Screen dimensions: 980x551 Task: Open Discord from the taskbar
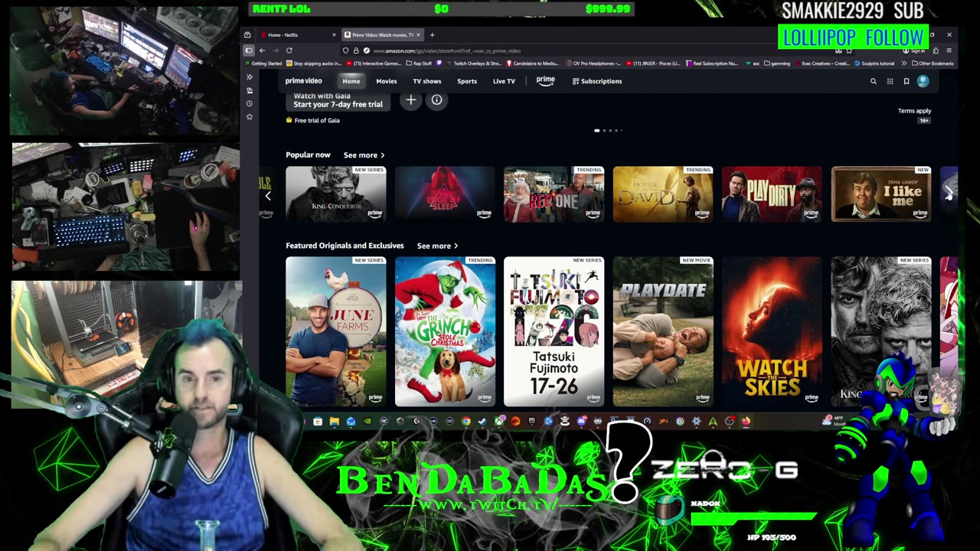[x=582, y=421]
